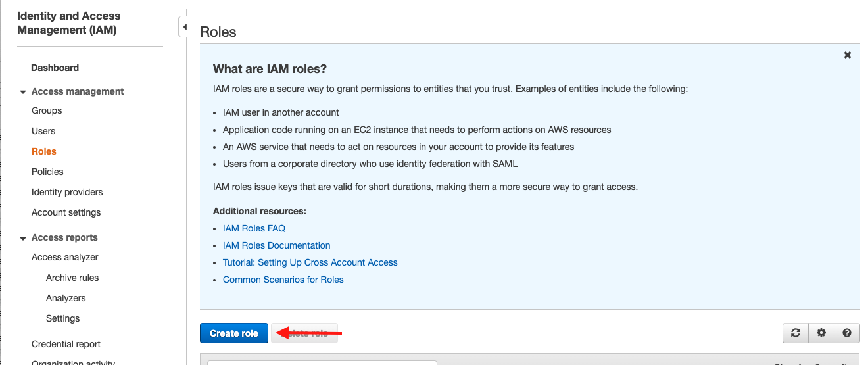Collapse the Access management section
Image resolution: width=868 pixels, height=365 pixels.
[x=23, y=92]
